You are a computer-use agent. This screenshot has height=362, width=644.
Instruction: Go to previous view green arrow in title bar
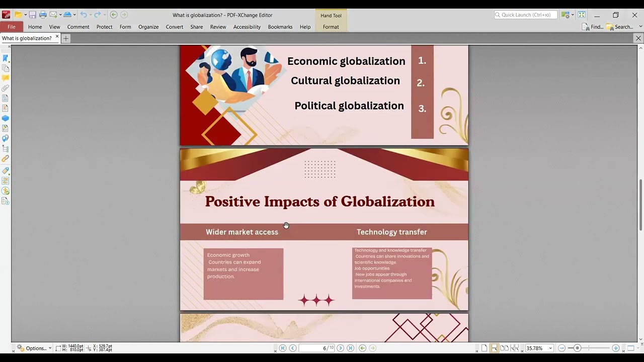pos(114,15)
